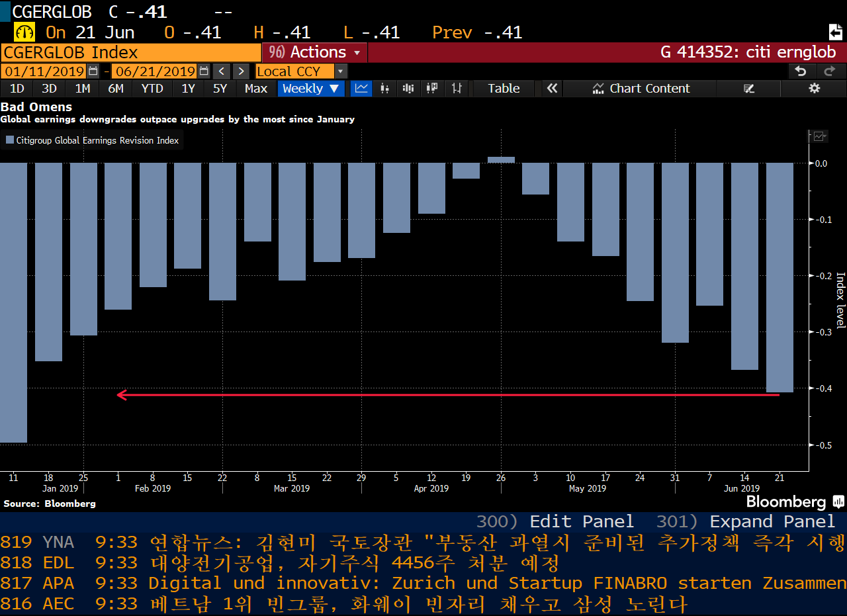Click the 01/11/2019 start date field
847x616 pixels.
(x=44, y=71)
